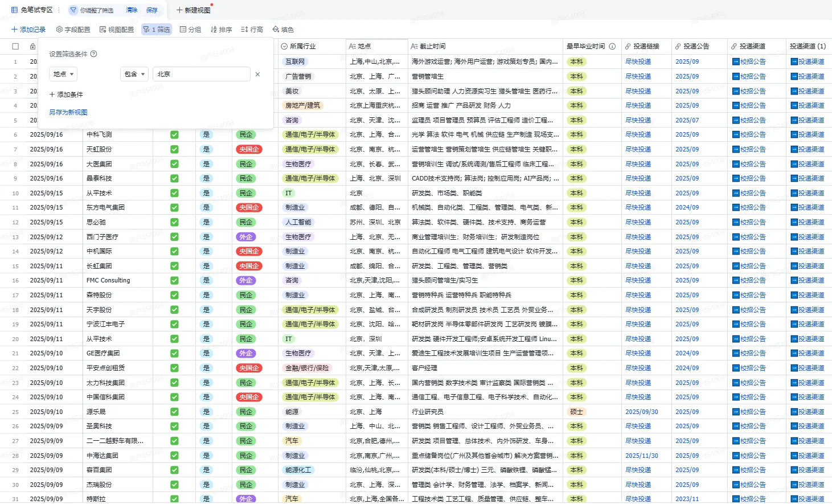This screenshot has height=504, width=832.
Task: Click the funnel icon before 你调整了筛选
Action: (x=73, y=10)
